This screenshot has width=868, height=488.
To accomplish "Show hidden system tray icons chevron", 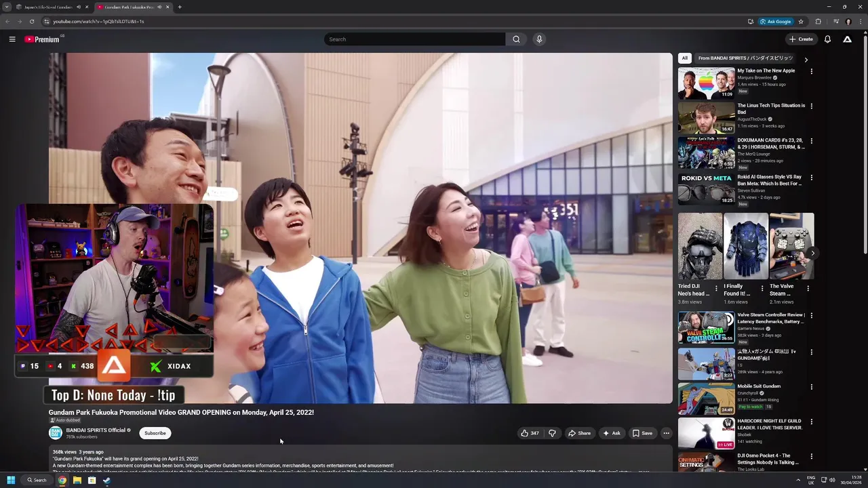I will pyautogui.click(x=798, y=481).
